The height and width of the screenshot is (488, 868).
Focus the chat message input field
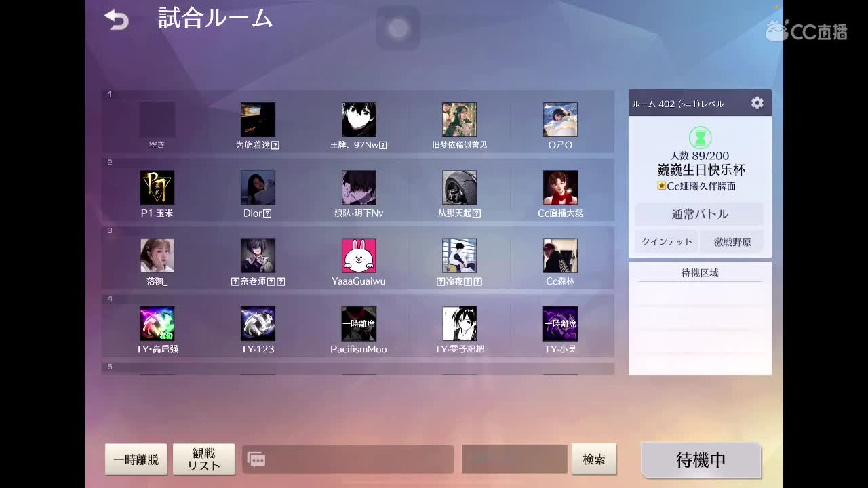(348, 460)
